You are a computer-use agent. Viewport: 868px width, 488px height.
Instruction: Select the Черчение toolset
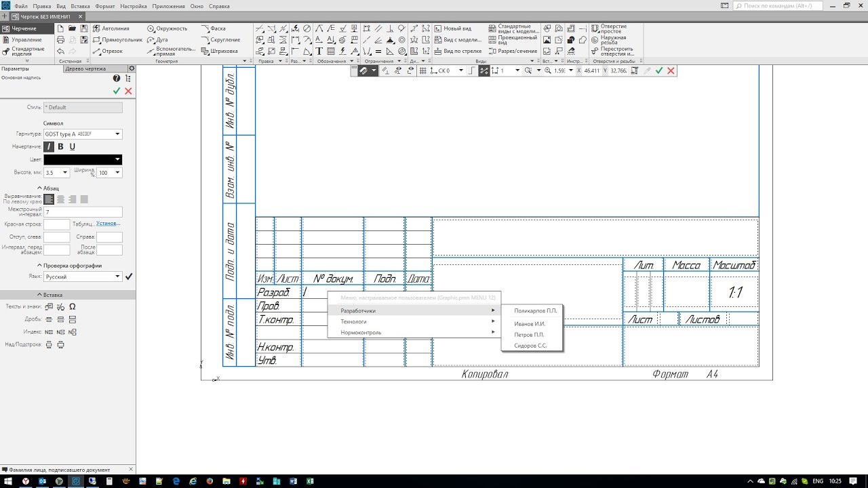(x=26, y=28)
